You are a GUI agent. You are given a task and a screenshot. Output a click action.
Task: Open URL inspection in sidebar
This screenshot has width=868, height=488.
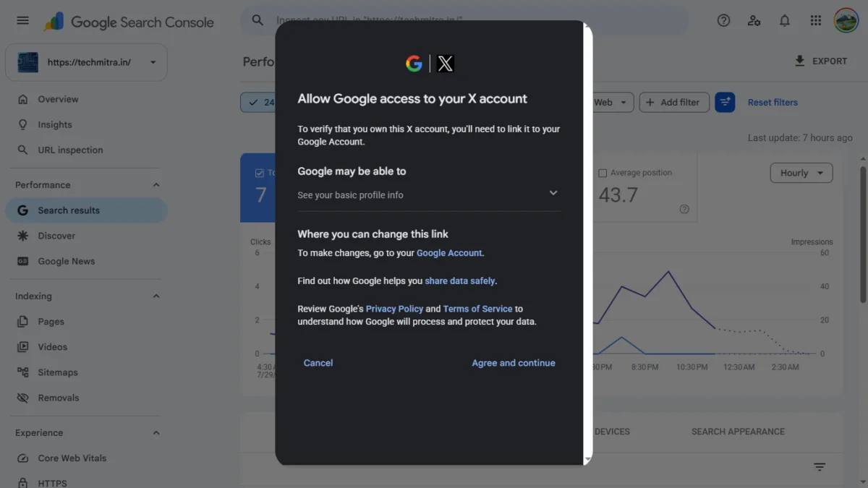pos(70,150)
